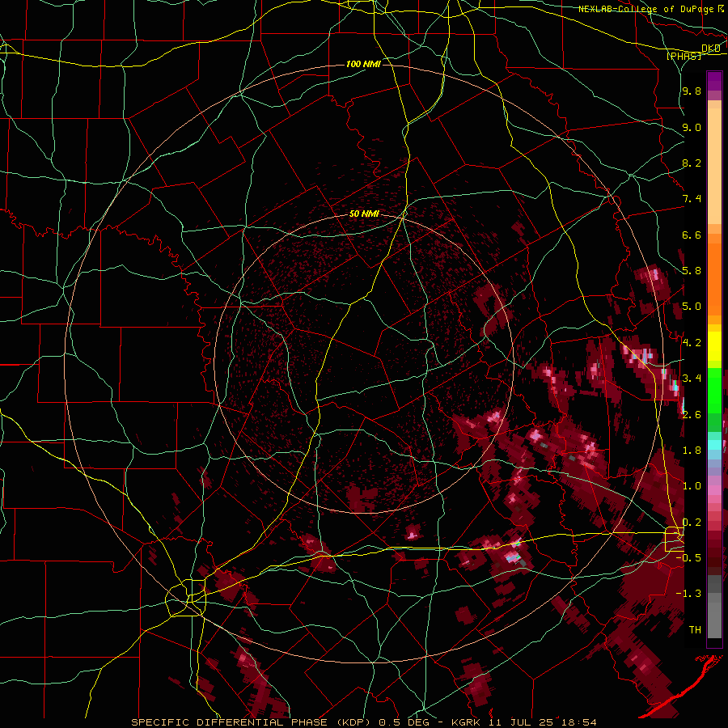Click the 2.6 value on color scale
The image size is (728, 728).
692,415
